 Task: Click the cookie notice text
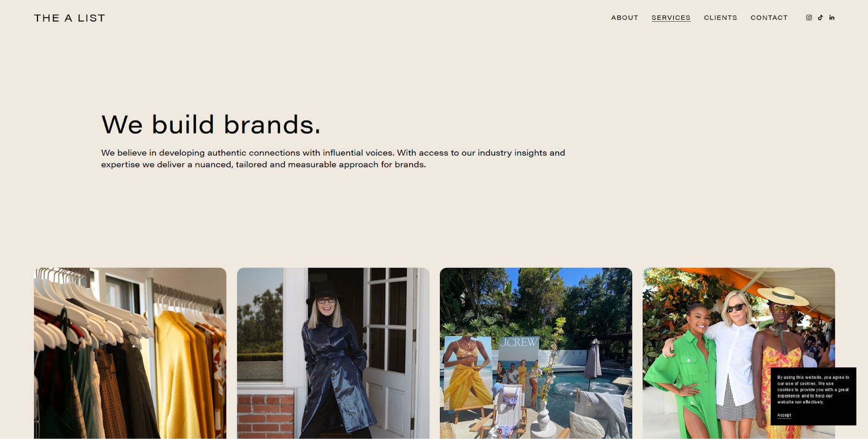(x=813, y=390)
